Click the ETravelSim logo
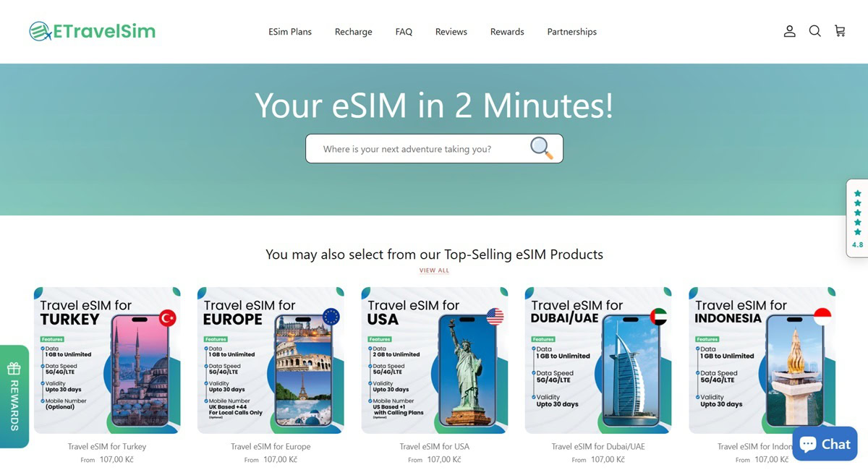Screen dimensions: 868x470 [x=93, y=31]
